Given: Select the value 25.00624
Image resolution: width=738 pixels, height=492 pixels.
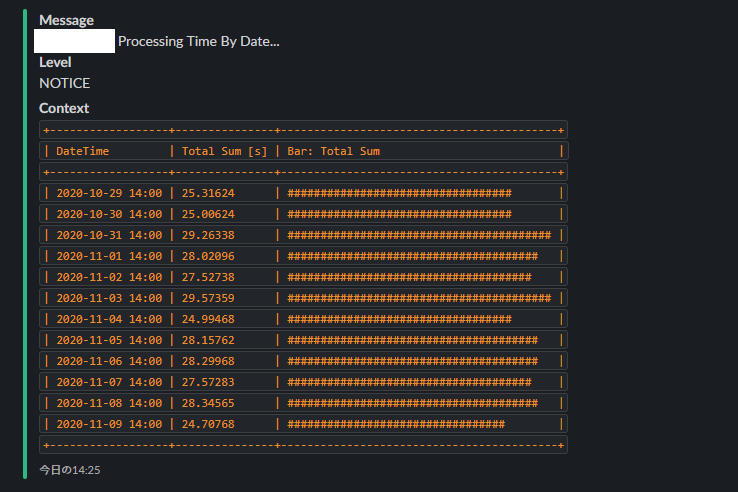Looking at the screenshot, I should tap(208, 214).
